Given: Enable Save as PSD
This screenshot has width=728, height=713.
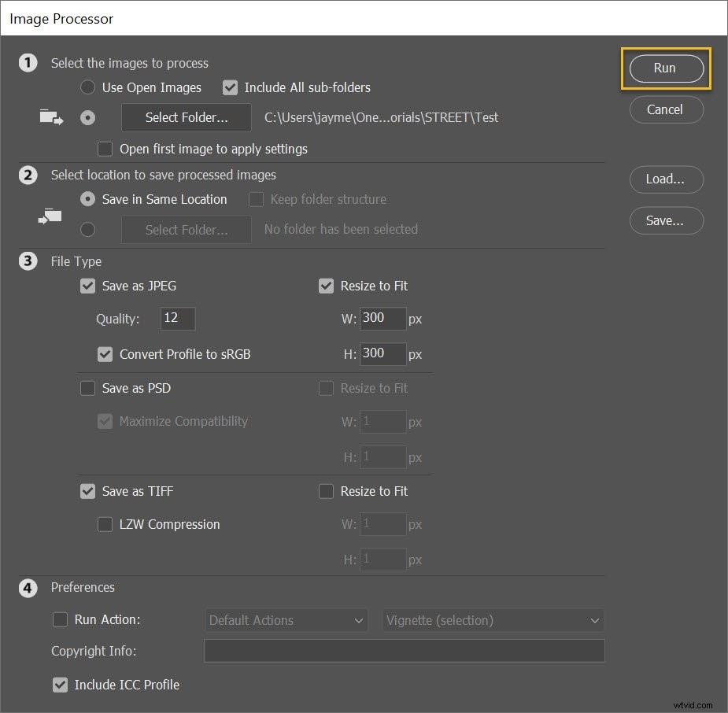Looking at the screenshot, I should [87, 388].
